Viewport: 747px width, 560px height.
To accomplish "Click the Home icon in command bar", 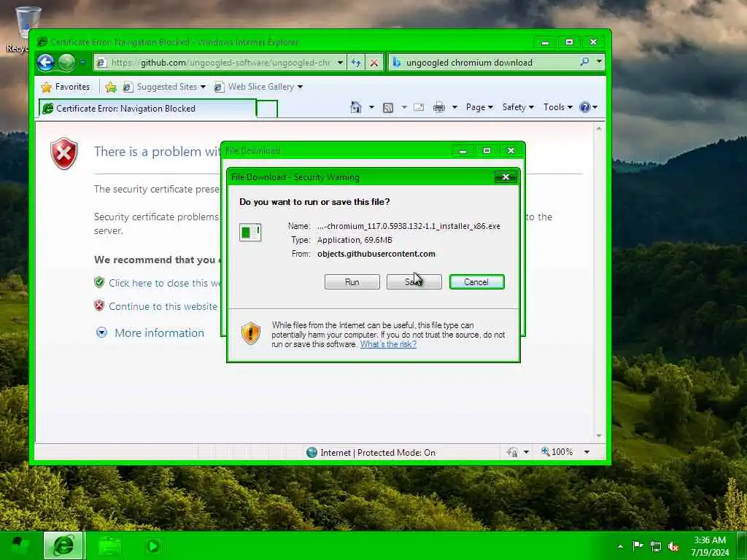I will coord(356,107).
